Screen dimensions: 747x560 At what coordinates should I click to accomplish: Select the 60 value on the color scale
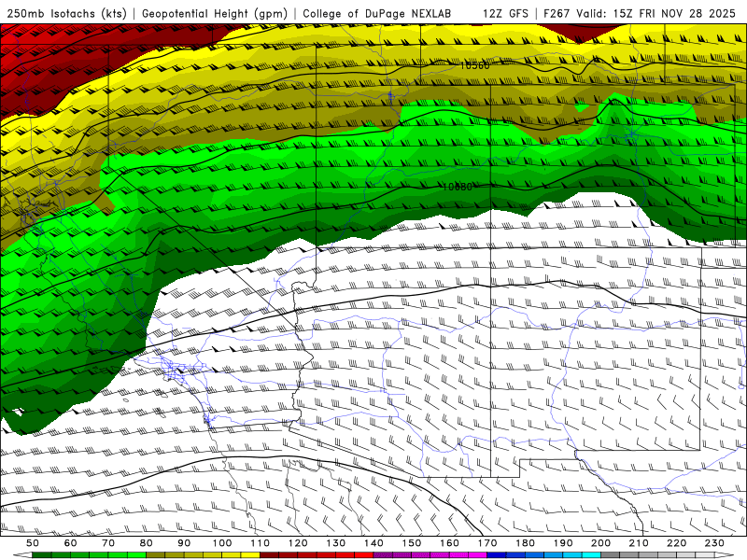click(x=71, y=543)
